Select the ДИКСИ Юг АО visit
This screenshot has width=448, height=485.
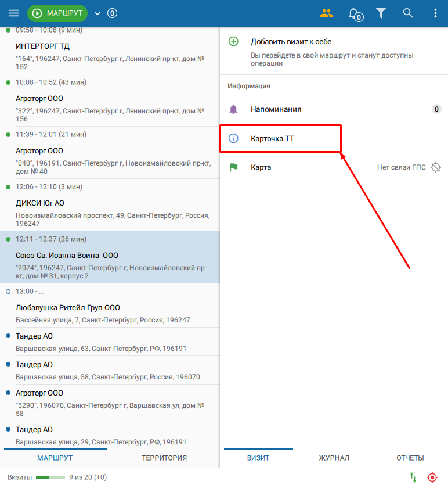click(110, 205)
